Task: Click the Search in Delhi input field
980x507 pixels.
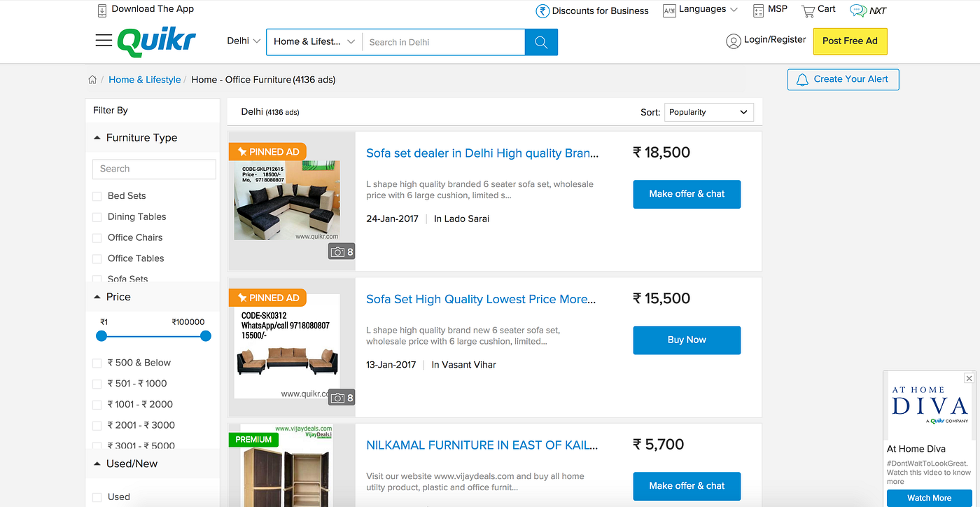Action: 443,42
